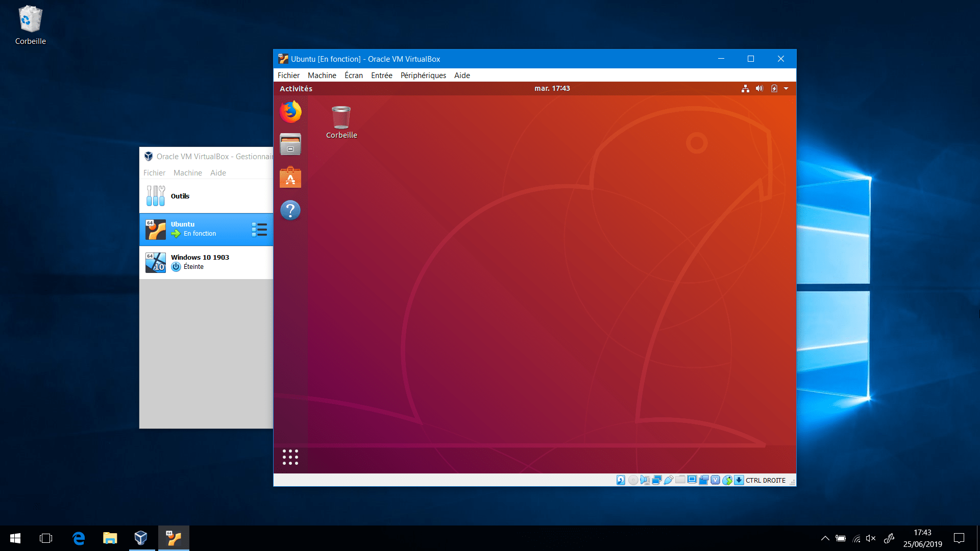The width and height of the screenshot is (980, 551).
Task: Click the shared folders status icon
Action: pos(680,480)
